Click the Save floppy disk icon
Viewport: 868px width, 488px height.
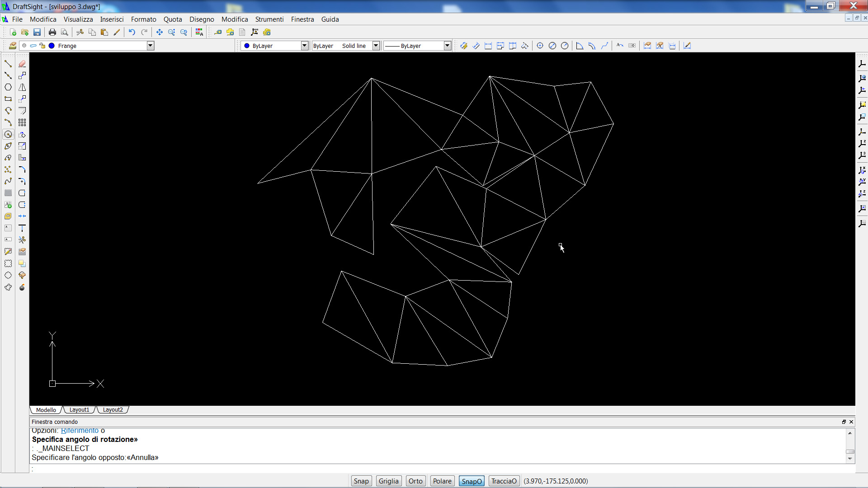click(x=37, y=32)
